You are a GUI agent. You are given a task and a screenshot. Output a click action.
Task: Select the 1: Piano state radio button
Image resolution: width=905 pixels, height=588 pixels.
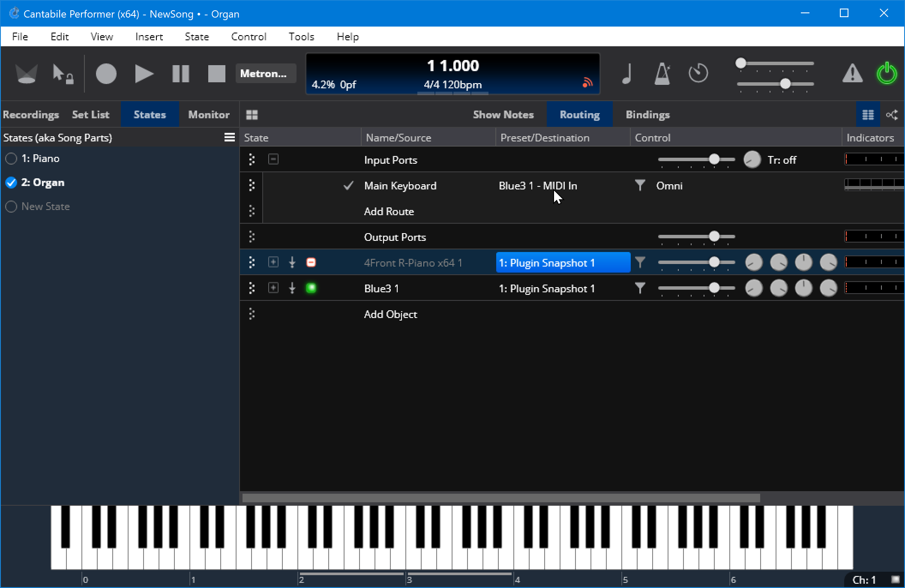(11, 159)
